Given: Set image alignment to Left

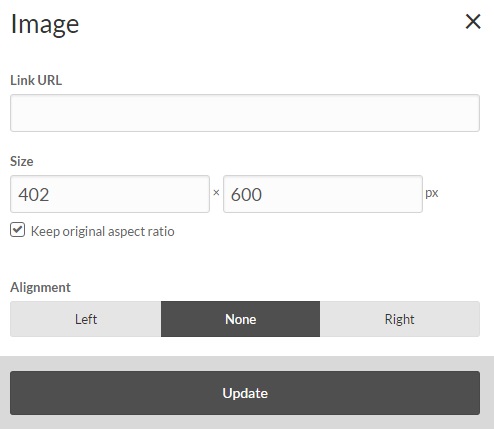Looking at the screenshot, I should (86, 319).
